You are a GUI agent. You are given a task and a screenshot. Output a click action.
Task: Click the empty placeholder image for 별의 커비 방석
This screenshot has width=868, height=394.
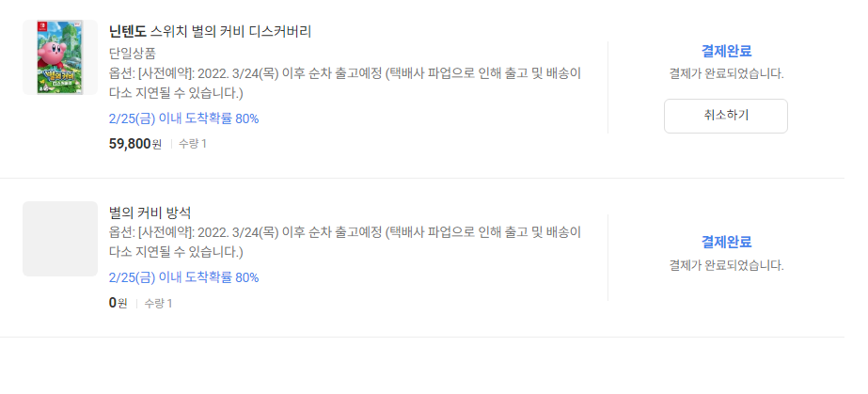tap(60, 239)
